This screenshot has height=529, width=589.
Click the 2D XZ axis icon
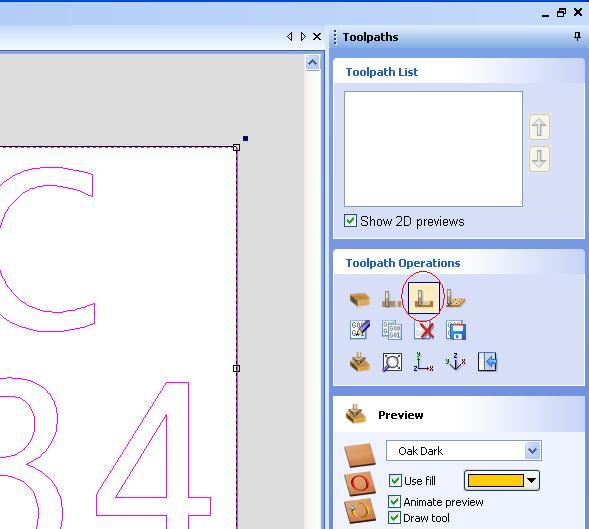pos(424,362)
